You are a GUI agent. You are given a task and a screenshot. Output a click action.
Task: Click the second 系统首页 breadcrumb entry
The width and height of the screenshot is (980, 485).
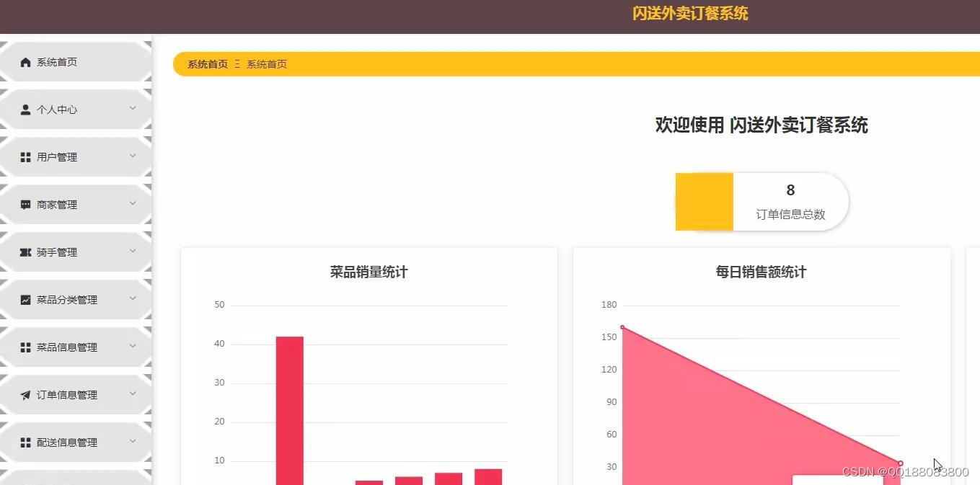(267, 64)
